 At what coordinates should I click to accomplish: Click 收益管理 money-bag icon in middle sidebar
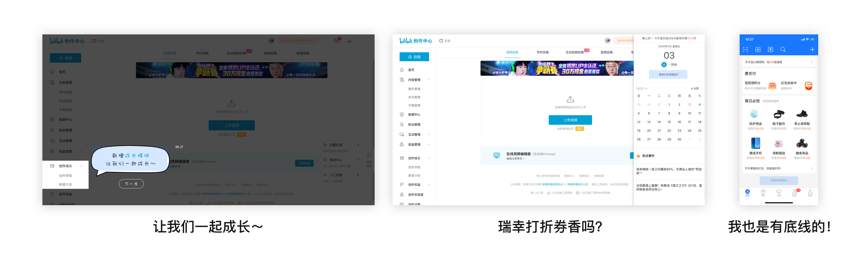click(402, 144)
